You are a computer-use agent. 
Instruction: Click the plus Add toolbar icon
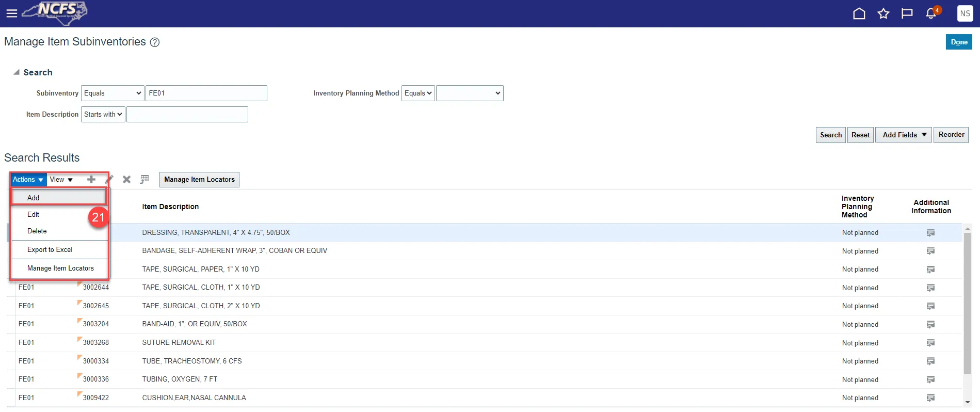91,179
